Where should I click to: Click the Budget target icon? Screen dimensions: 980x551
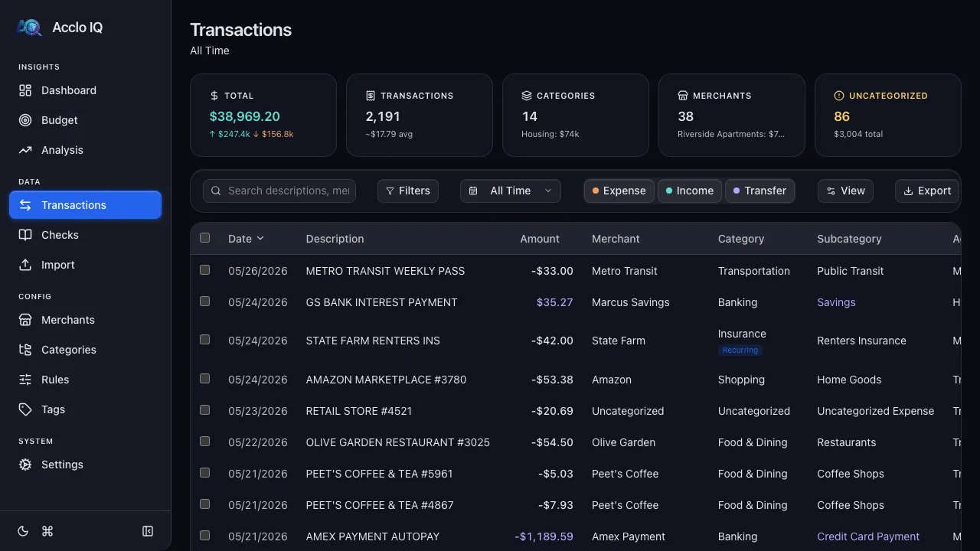(25, 120)
